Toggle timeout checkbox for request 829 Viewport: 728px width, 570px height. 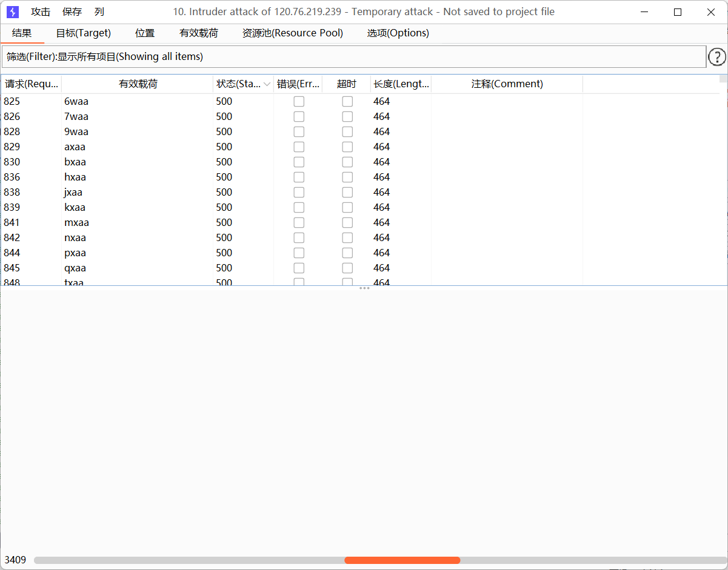[x=347, y=147]
